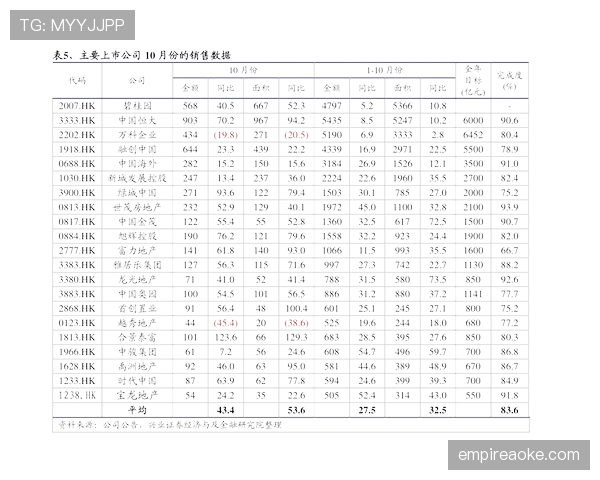Click company name 中国金茂
This screenshot has height=480, width=600.
[137, 222]
